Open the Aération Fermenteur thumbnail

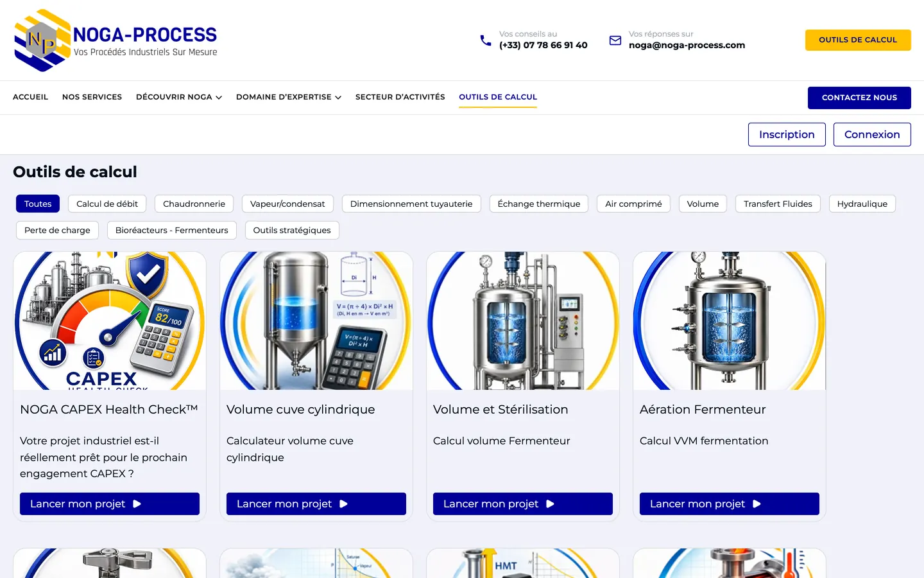730,320
